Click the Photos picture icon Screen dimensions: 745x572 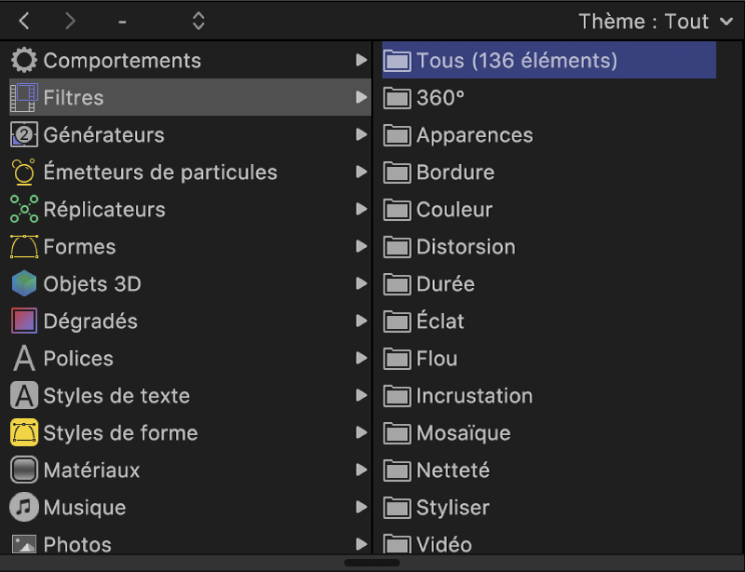pyautogui.click(x=24, y=544)
